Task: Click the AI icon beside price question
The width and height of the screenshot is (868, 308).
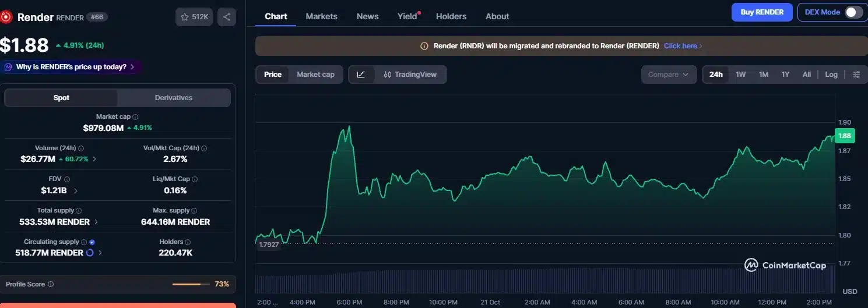Action: tap(8, 67)
